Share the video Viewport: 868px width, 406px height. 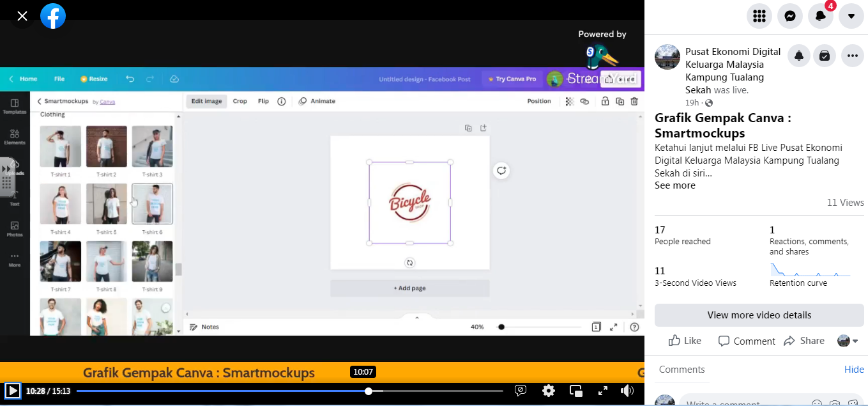click(804, 341)
